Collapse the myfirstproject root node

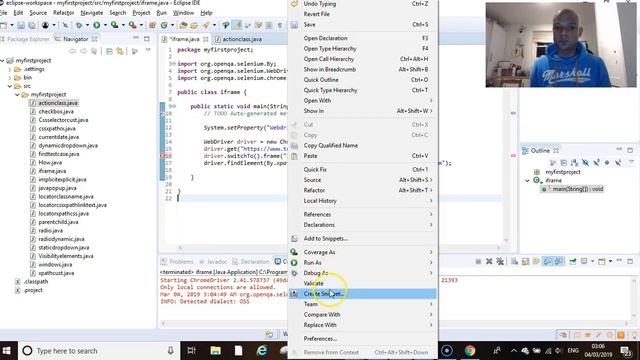(2, 60)
